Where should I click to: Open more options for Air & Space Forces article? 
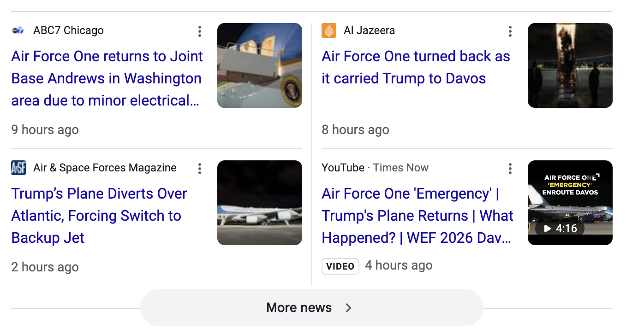coord(199,169)
